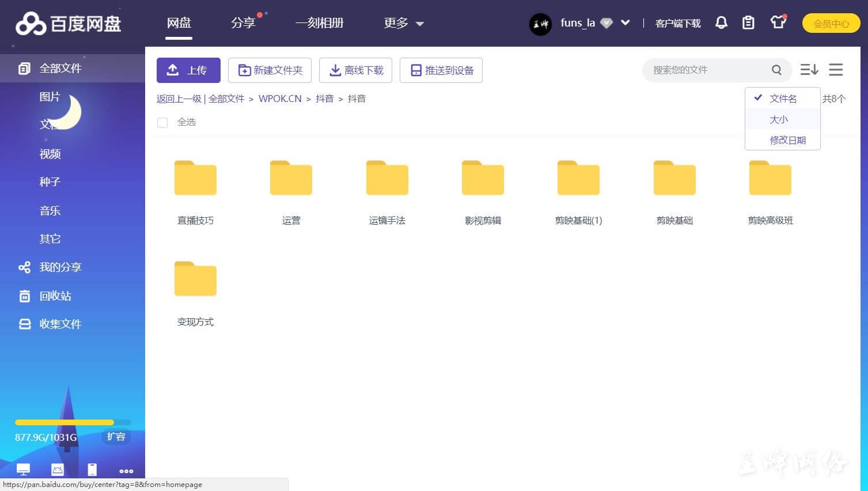The image size is (868, 491).
Task: Click the 返回上一级 breadcrumb link
Action: pyautogui.click(x=179, y=99)
